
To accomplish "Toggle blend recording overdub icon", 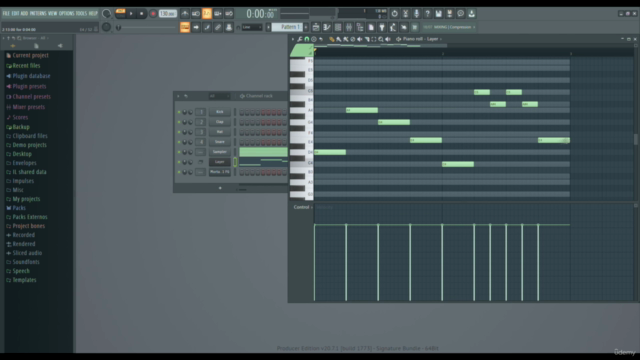I will coord(218,13).
